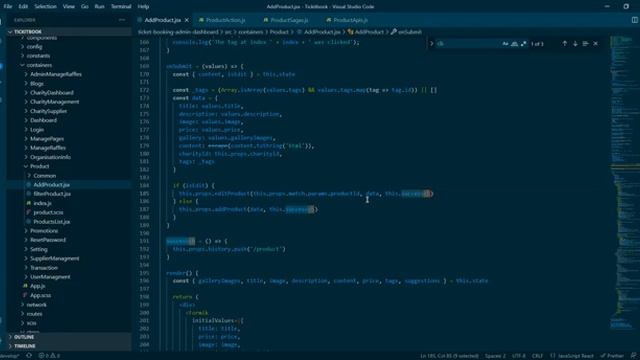640x360 pixels.
Task: Go to next match in find widget
Action: 575,44
